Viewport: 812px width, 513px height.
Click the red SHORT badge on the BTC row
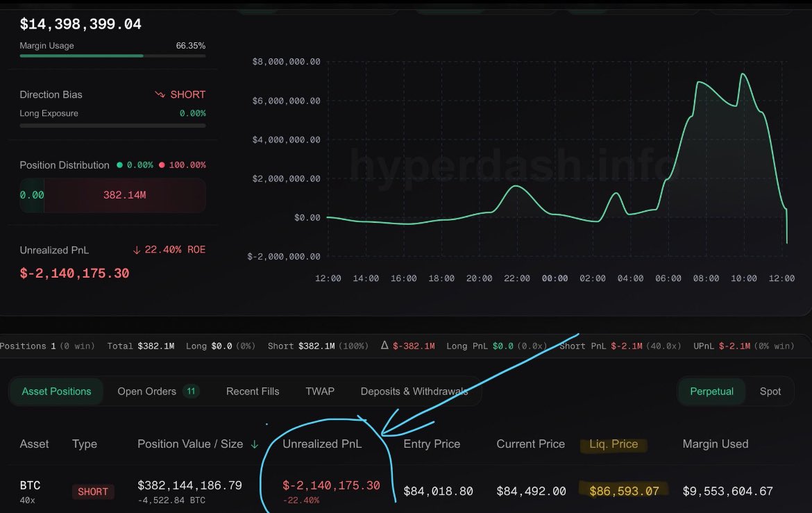(x=92, y=491)
